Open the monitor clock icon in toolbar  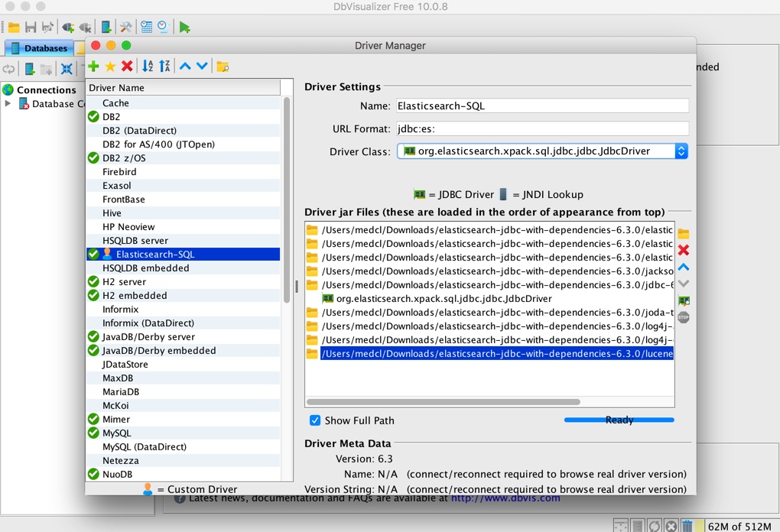tap(163, 27)
